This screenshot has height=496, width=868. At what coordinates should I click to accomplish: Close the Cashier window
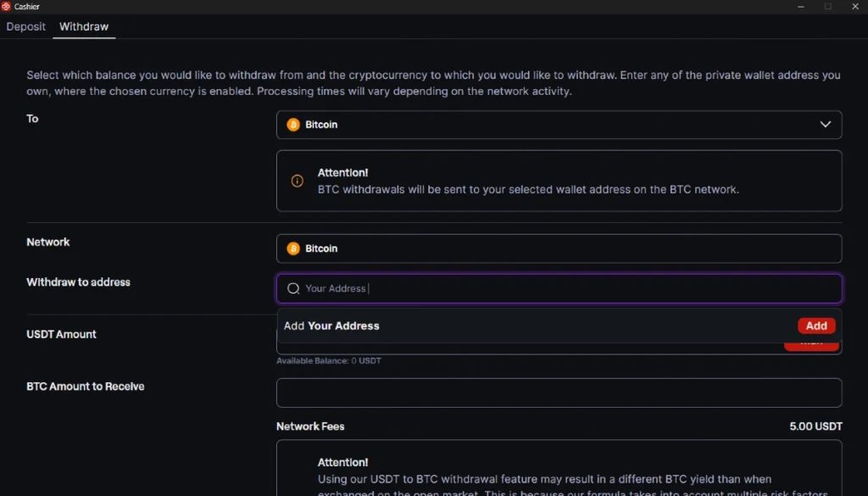pyautogui.click(x=854, y=7)
